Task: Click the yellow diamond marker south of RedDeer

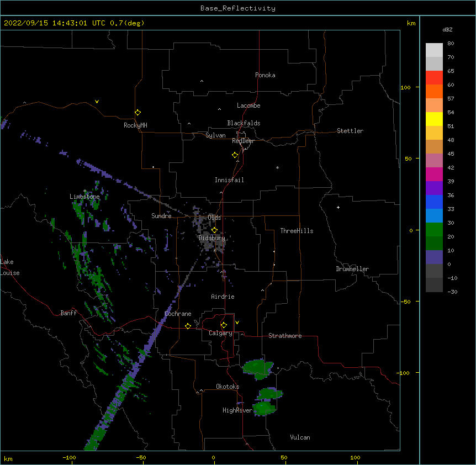Action: (x=235, y=155)
